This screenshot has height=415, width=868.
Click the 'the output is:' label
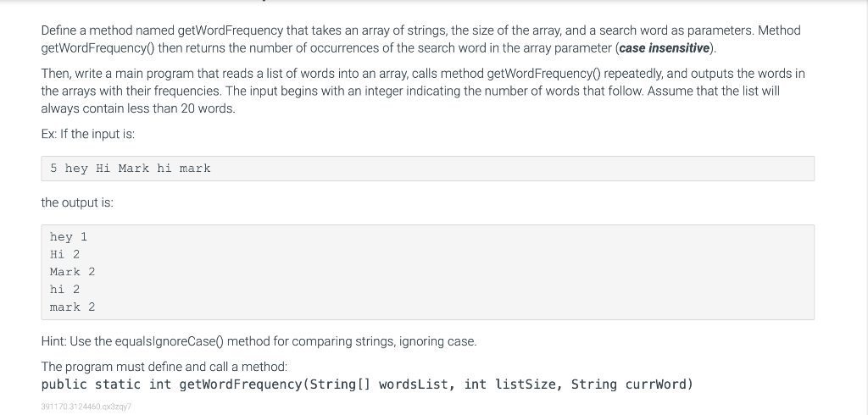pos(77,202)
